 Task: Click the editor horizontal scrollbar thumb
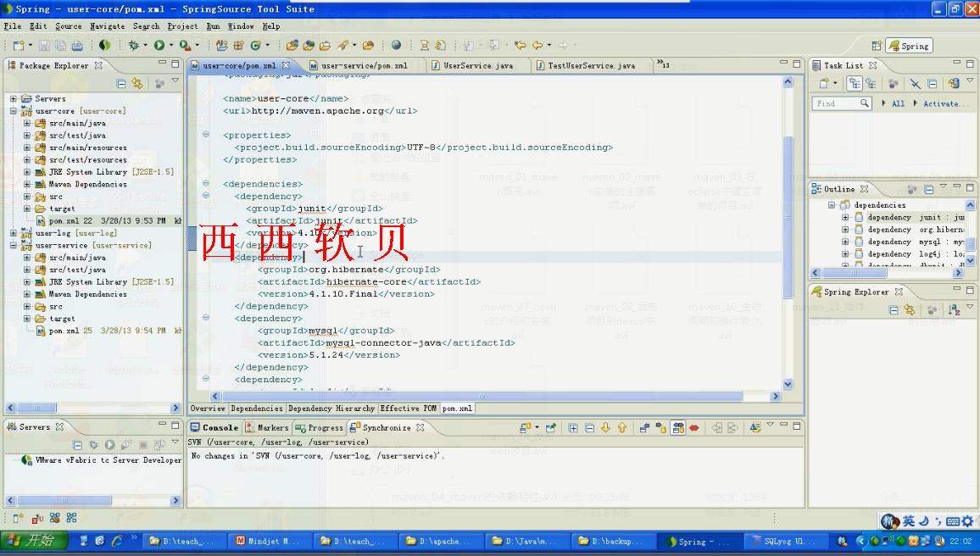[482, 396]
